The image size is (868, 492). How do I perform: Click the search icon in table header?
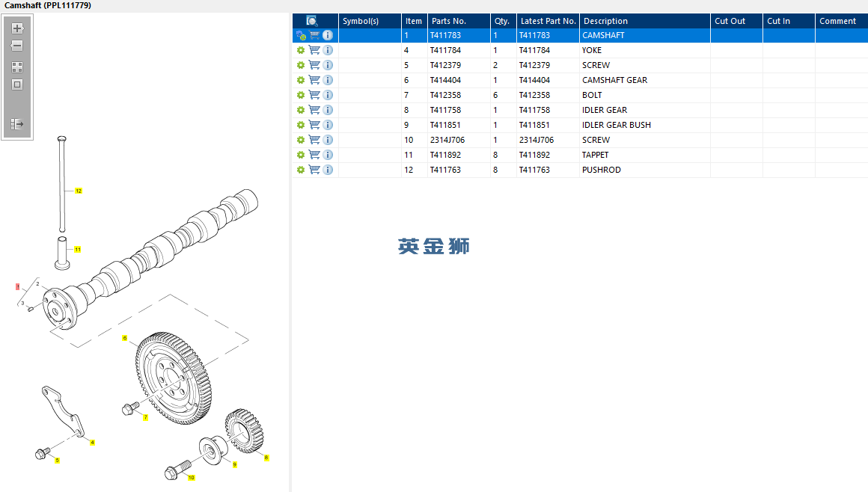pos(312,21)
